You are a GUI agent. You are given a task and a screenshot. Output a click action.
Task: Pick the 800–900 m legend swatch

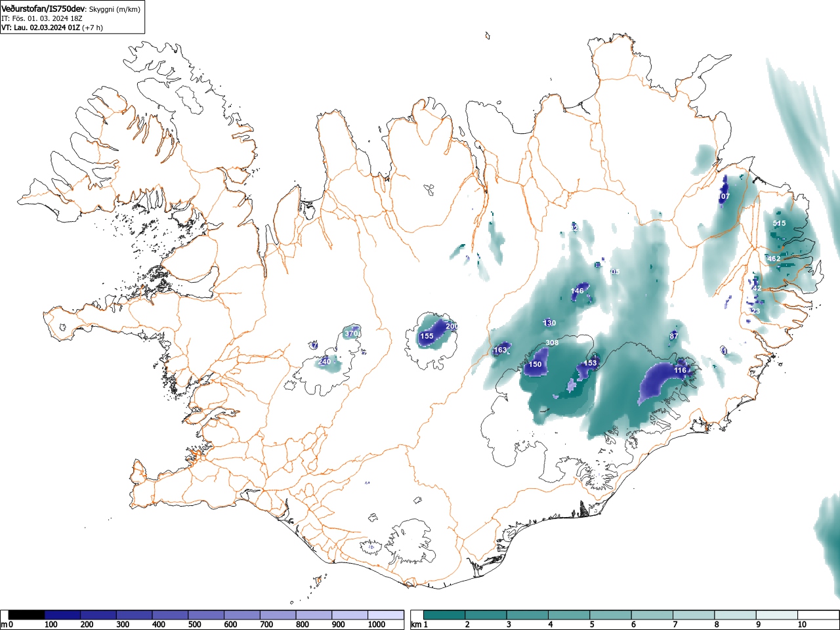(314, 615)
